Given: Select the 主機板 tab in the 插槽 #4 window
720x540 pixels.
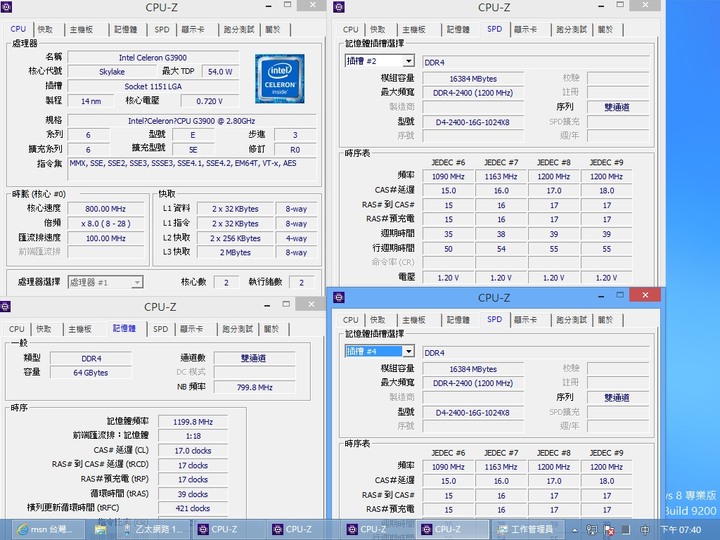Looking at the screenshot, I should (414, 320).
